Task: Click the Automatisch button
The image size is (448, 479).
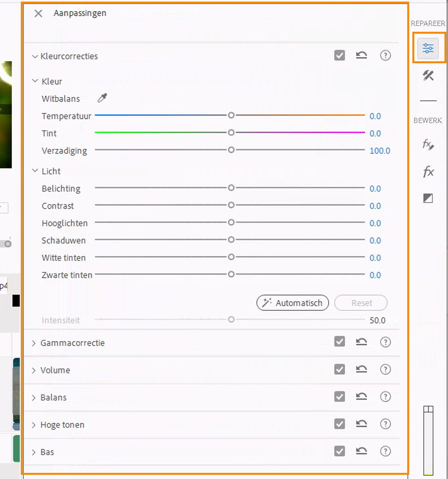Action: (x=293, y=303)
